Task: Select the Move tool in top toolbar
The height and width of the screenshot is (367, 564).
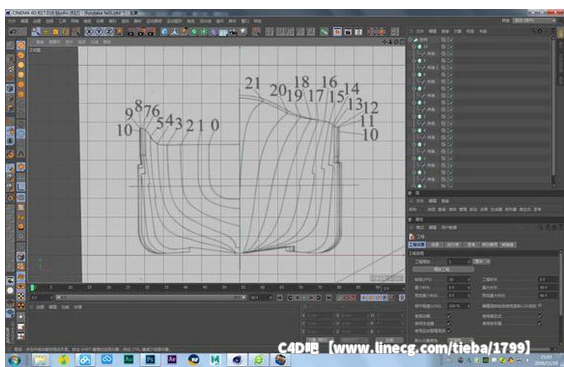Action: (46, 32)
